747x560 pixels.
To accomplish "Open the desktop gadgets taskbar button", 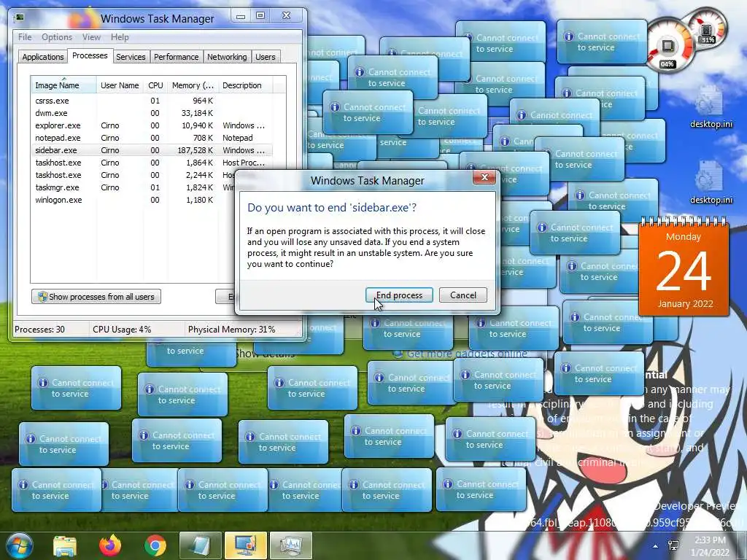I will point(245,545).
